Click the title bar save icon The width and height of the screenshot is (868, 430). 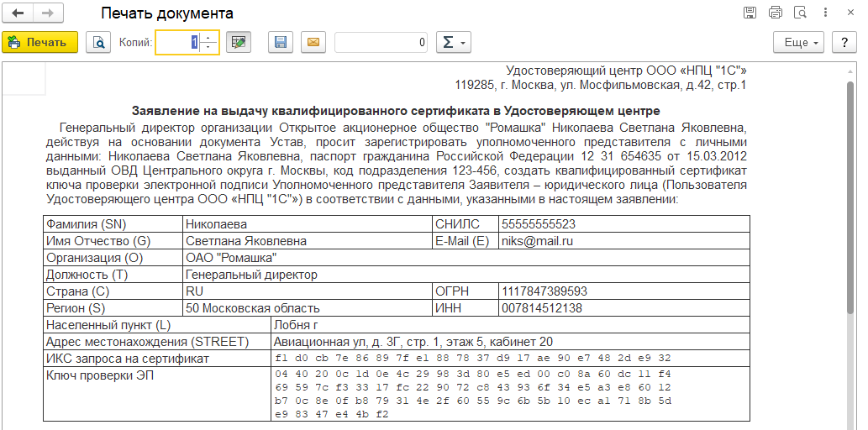click(x=750, y=13)
